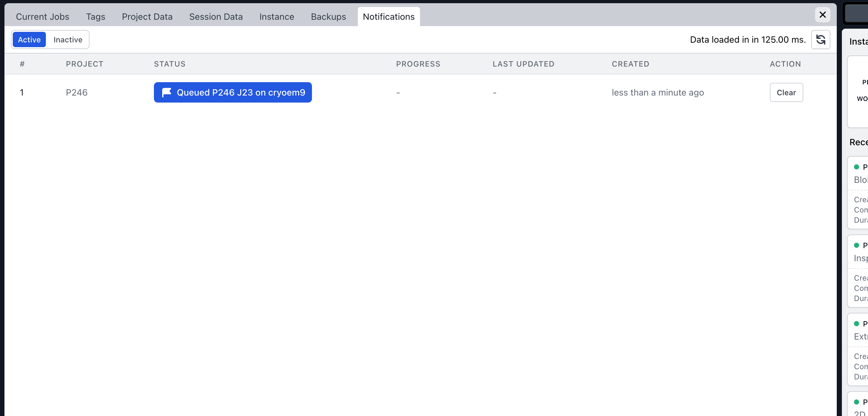Click the STATUS column header

click(170, 64)
